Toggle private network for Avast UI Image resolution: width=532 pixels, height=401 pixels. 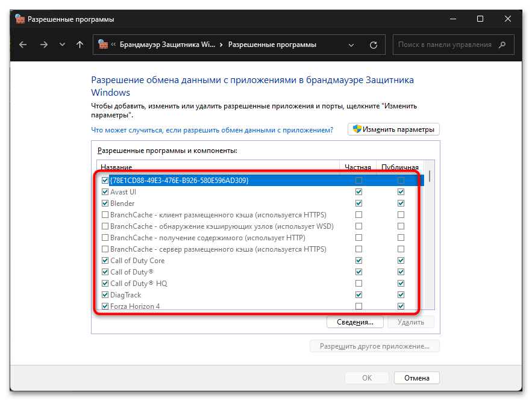tap(358, 192)
